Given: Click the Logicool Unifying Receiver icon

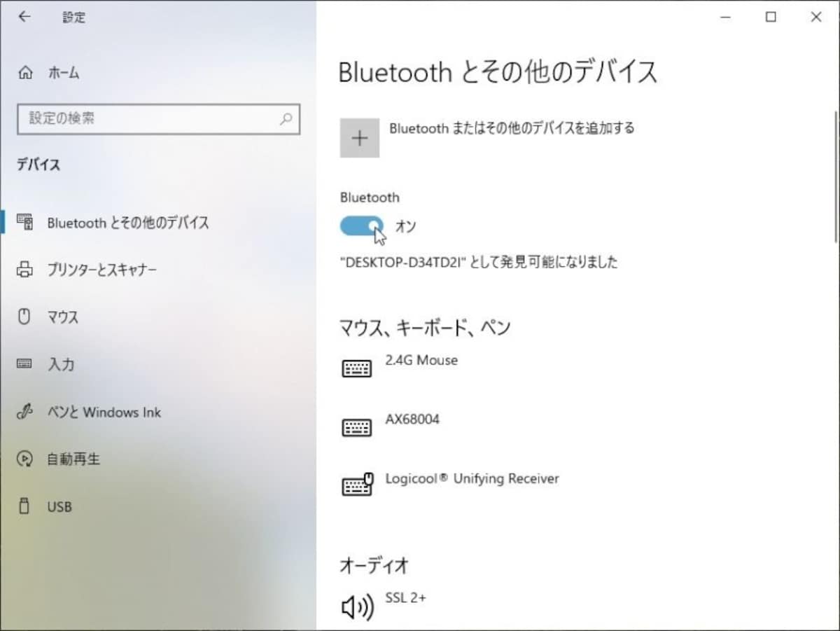Looking at the screenshot, I should 358,484.
